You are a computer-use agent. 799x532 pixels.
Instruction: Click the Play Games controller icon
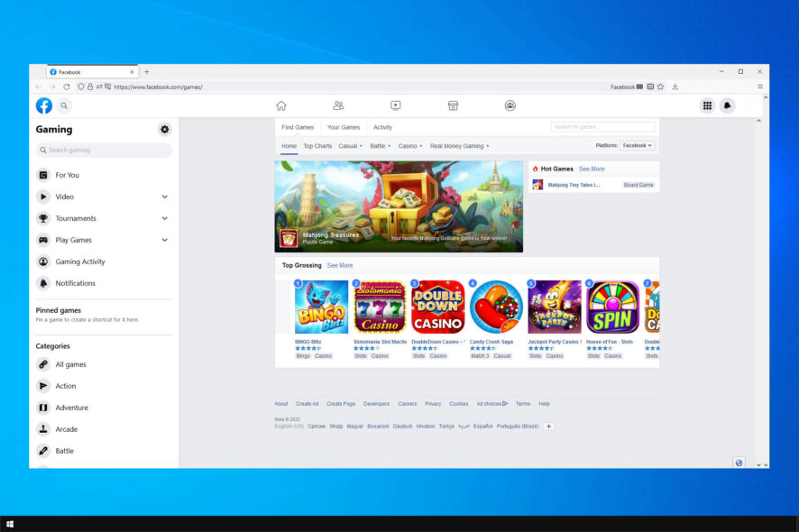click(x=43, y=240)
